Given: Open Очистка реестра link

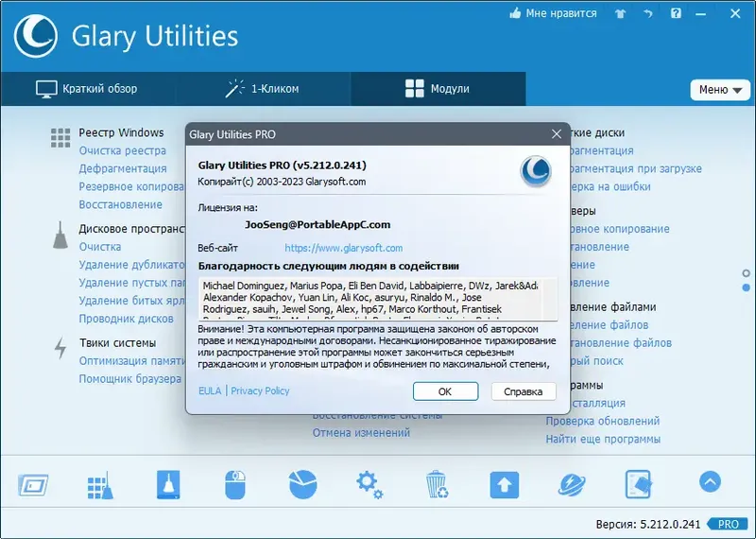Looking at the screenshot, I should point(123,150).
